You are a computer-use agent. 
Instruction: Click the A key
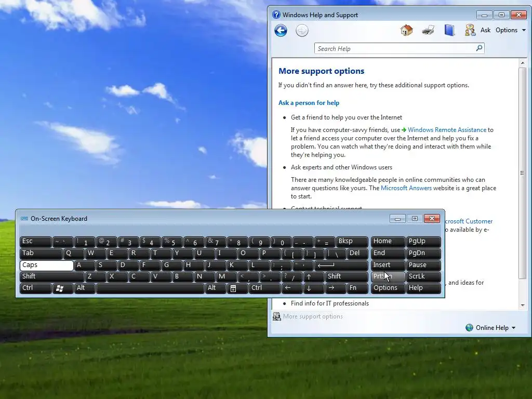click(x=85, y=265)
